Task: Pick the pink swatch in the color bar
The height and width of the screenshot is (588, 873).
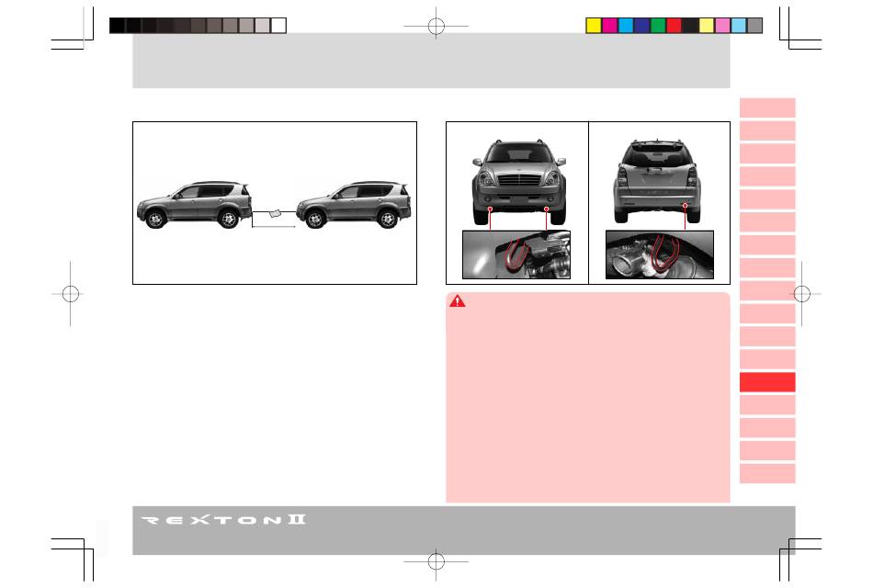Action: [722, 26]
